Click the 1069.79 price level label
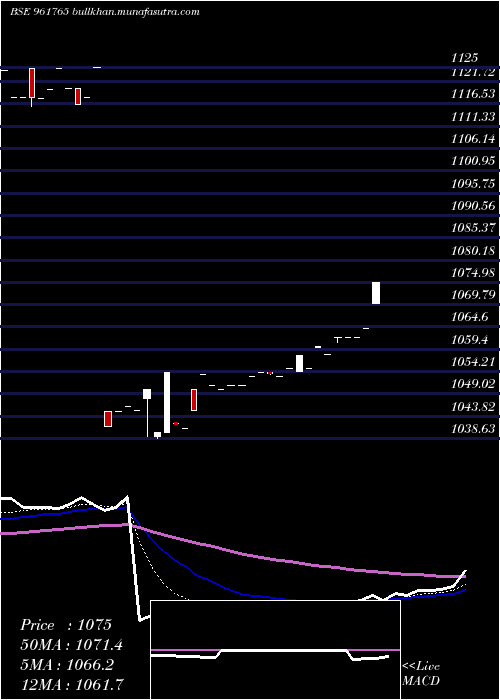 point(473,295)
